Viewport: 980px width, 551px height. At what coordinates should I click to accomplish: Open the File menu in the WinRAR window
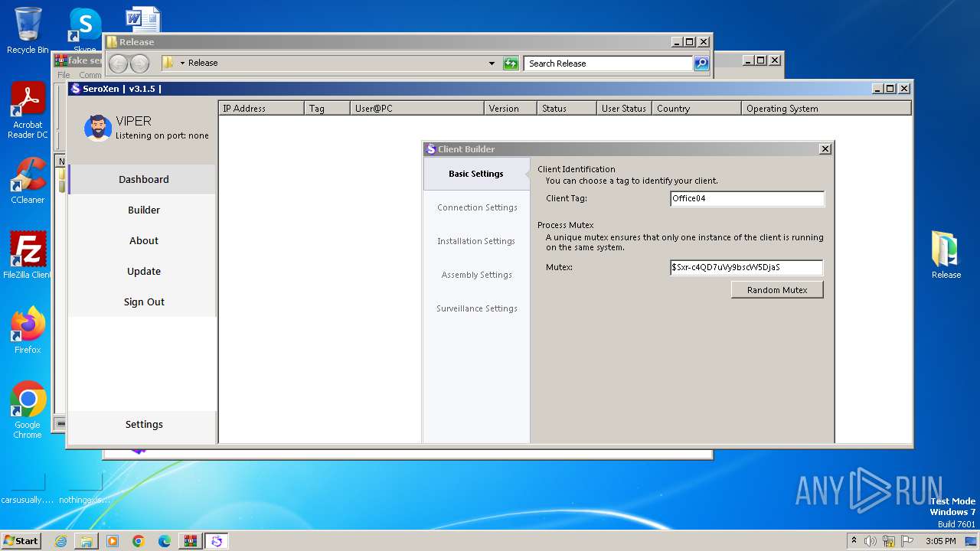click(64, 75)
